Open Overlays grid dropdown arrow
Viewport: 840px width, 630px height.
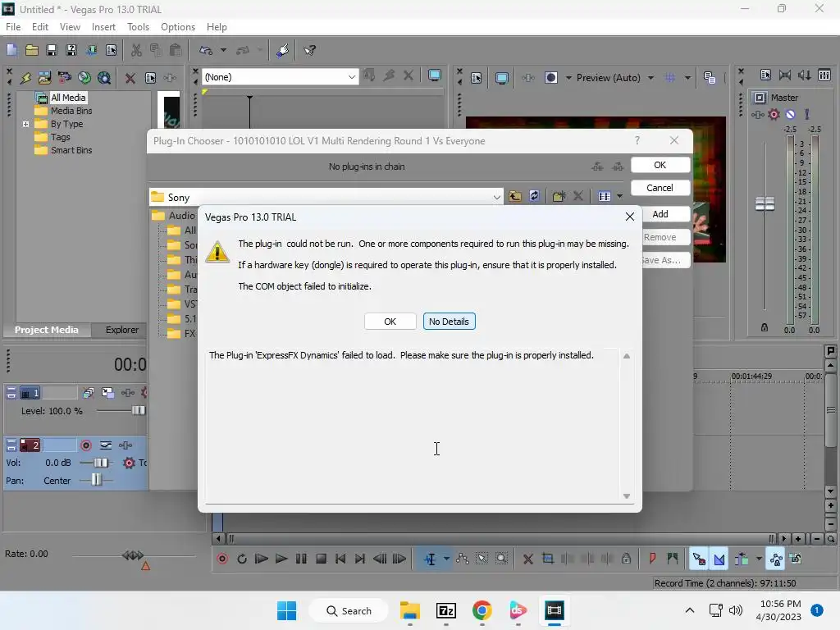(x=687, y=78)
